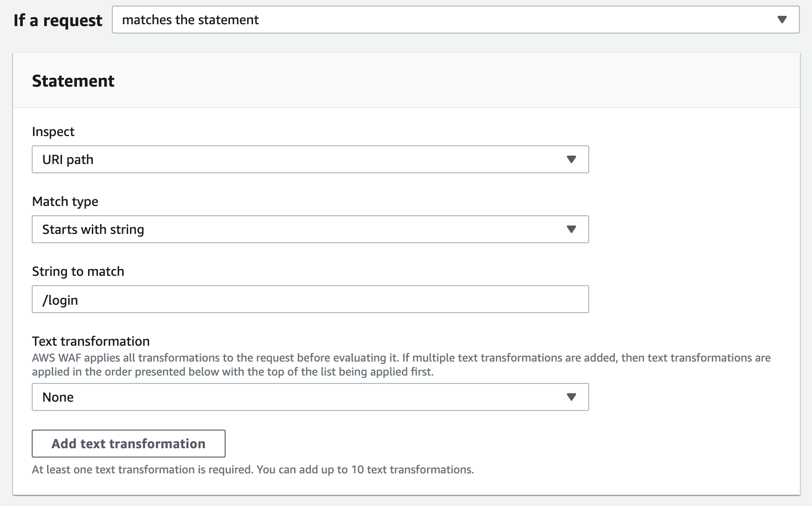The width and height of the screenshot is (812, 506).
Task: Click the Match type field label
Action: (65, 201)
